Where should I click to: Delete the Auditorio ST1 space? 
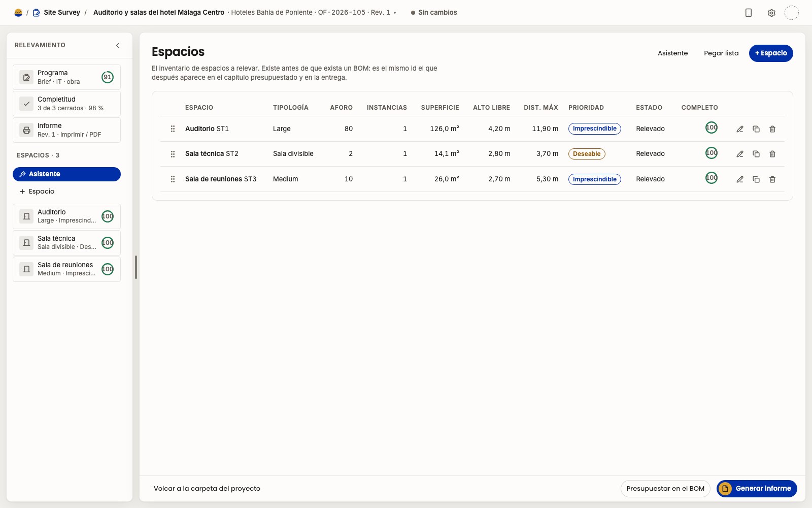tap(772, 129)
